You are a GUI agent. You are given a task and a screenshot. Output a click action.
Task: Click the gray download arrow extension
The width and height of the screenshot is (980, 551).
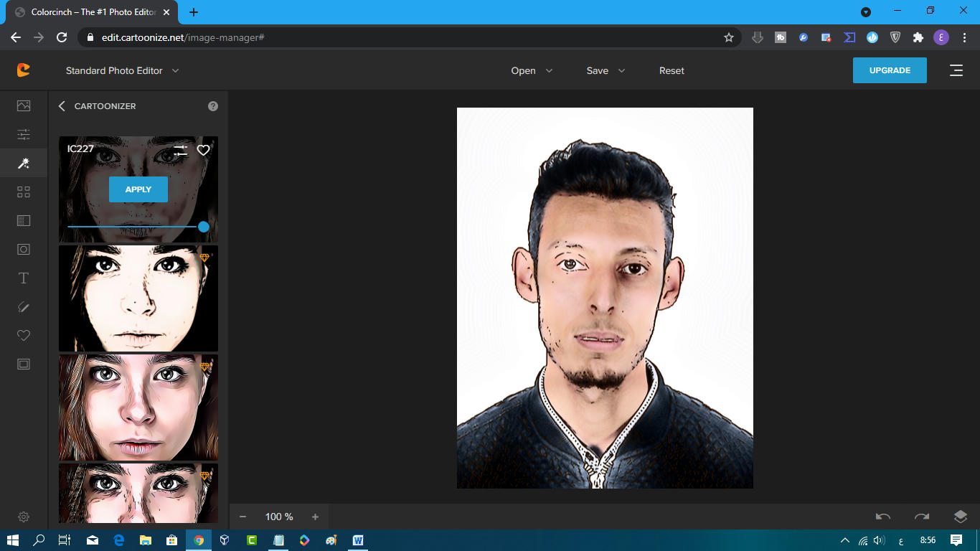[758, 37]
